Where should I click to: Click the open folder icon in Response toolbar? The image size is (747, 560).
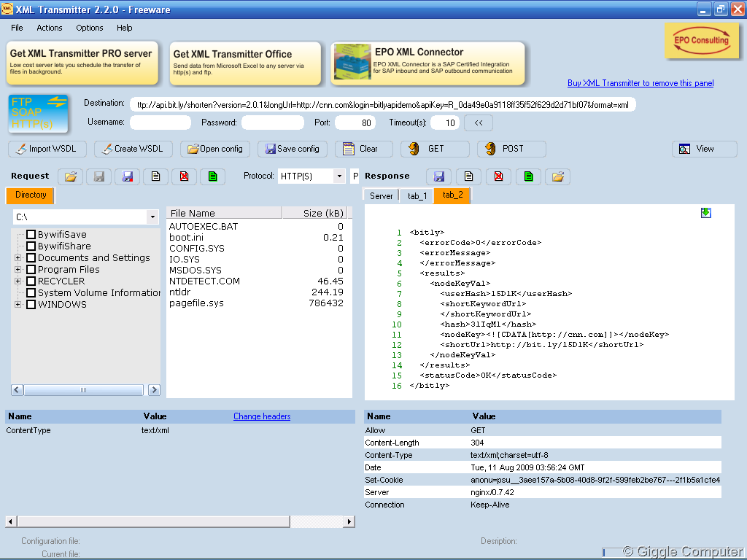(x=558, y=176)
